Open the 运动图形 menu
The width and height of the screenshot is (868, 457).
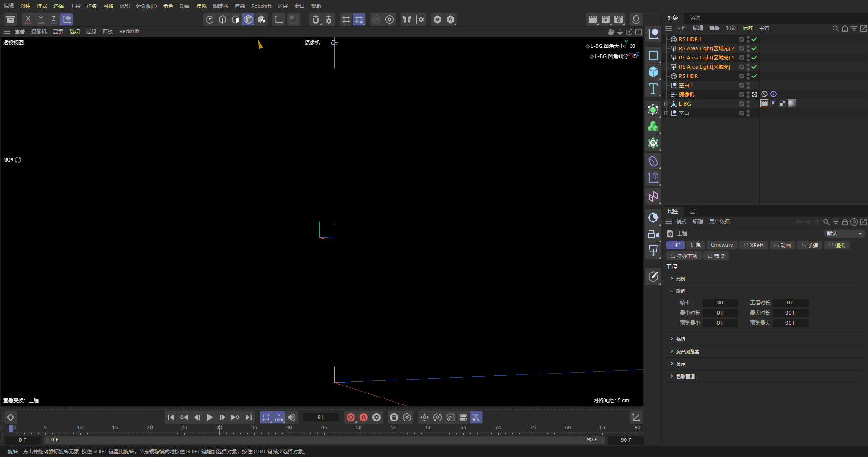(x=147, y=6)
